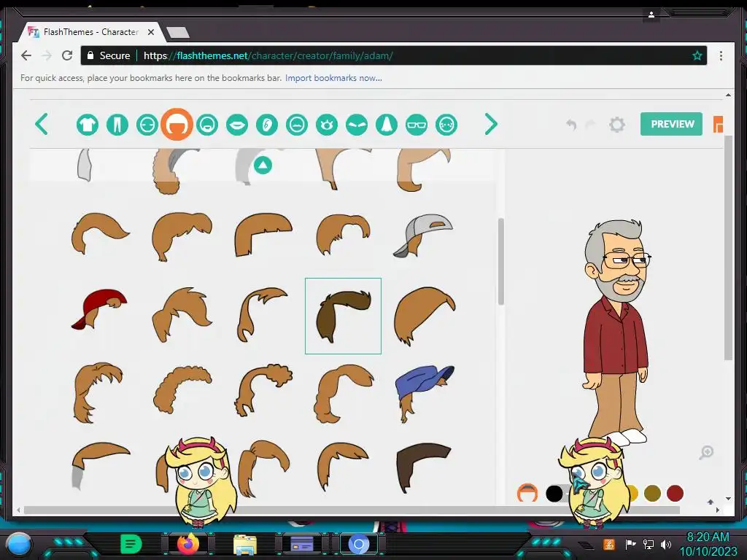The width and height of the screenshot is (747, 560).
Task: Select the highlighted dark brown hairstyle
Action: (x=343, y=316)
